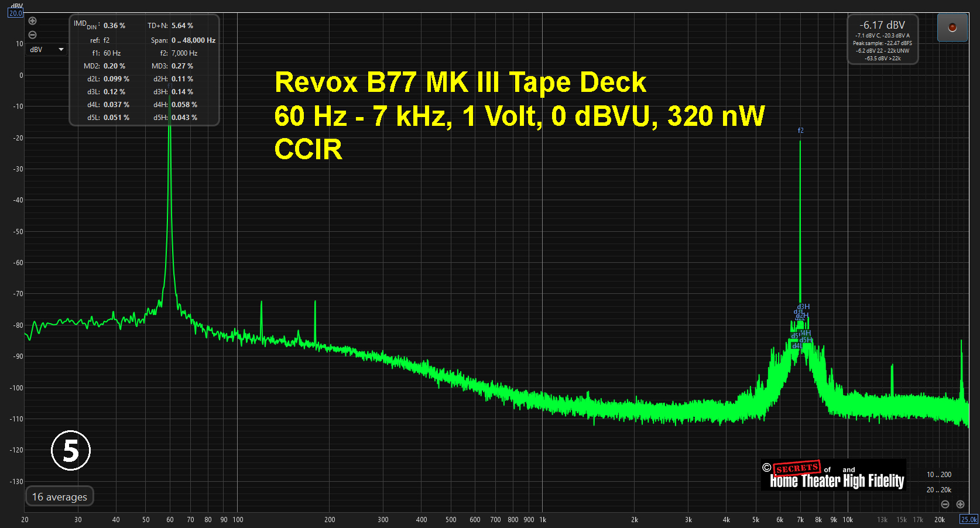Viewport: 980px width, 528px height.
Task: Click the vertical axis zoom-out minus icon
Action: [x=33, y=35]
